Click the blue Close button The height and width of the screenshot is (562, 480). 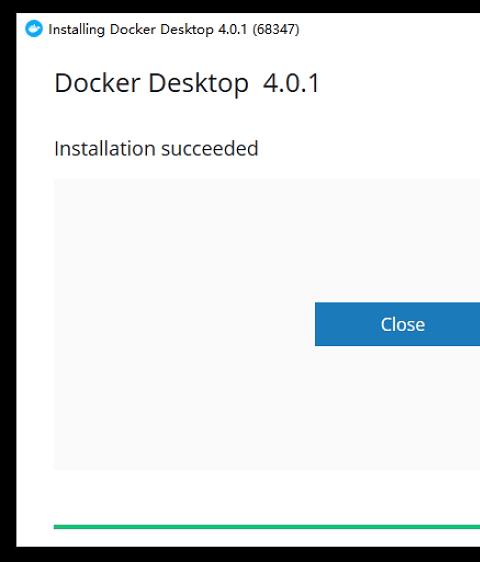tap(397, 324)
